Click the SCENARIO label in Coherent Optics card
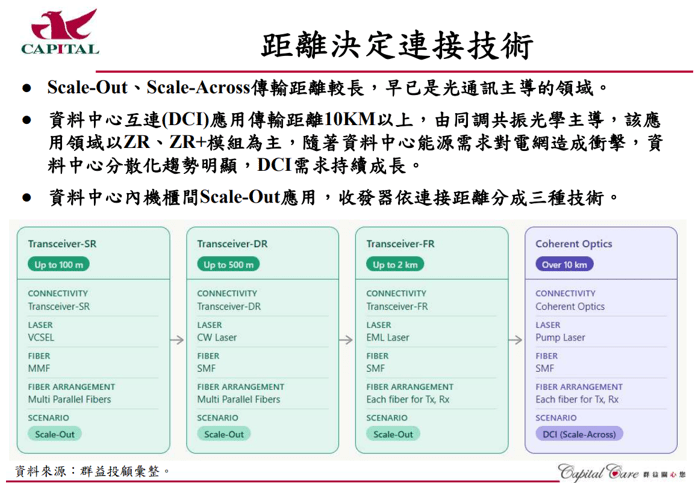 click(556, 418)
